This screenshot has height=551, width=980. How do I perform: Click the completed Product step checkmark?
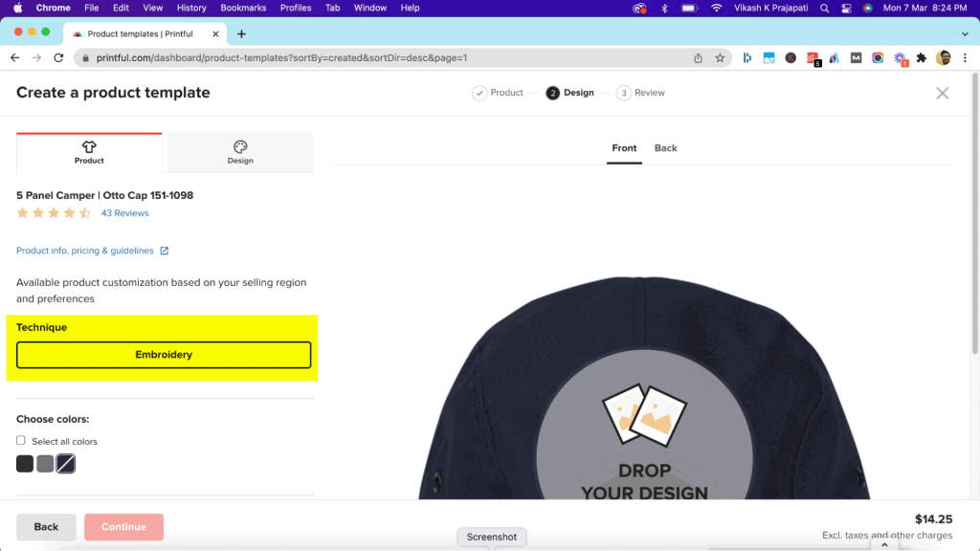tap(479, 93)
